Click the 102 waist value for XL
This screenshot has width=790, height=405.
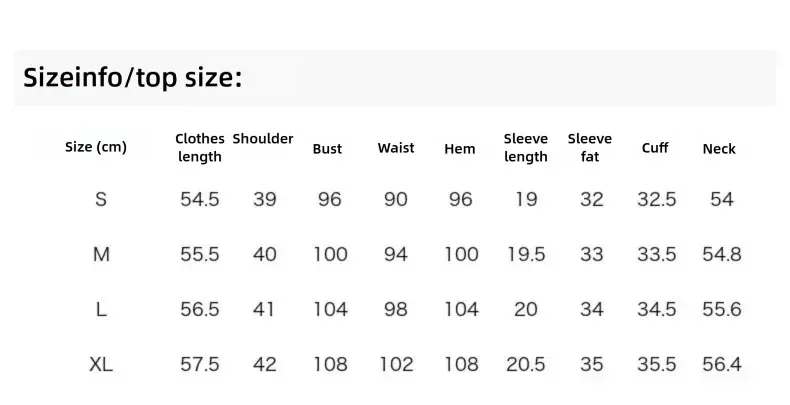click(x=396, y=364)
